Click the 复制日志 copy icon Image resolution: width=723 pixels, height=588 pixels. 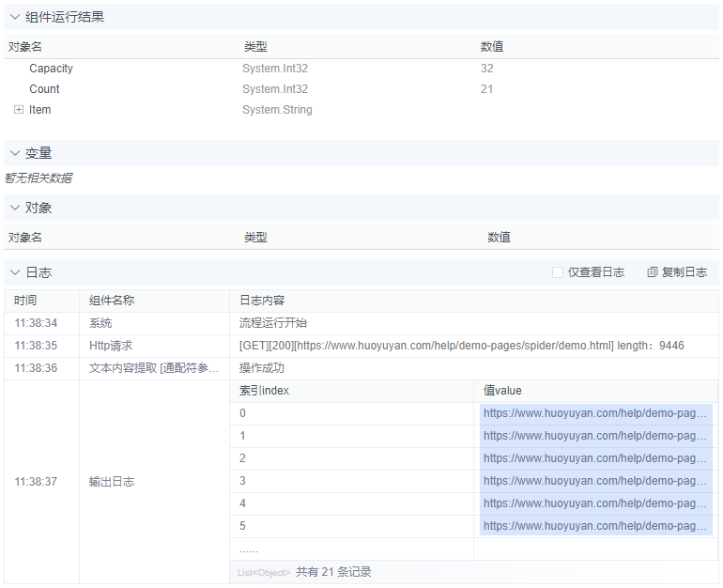(x=653, y=272)
